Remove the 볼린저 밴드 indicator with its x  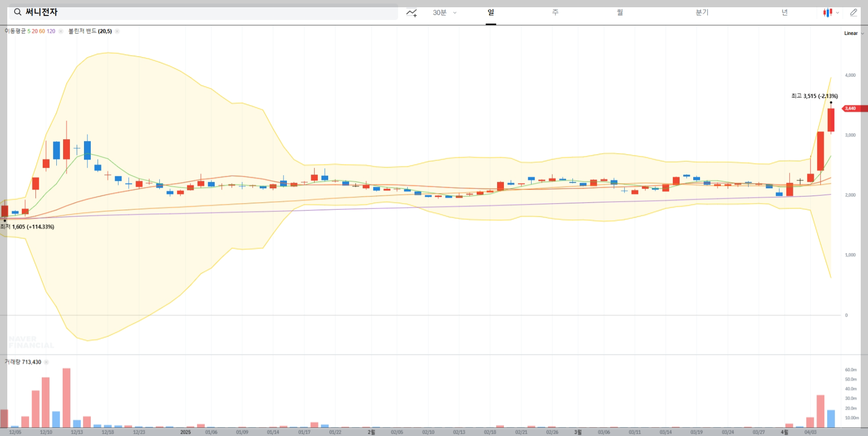click(117, 31)
